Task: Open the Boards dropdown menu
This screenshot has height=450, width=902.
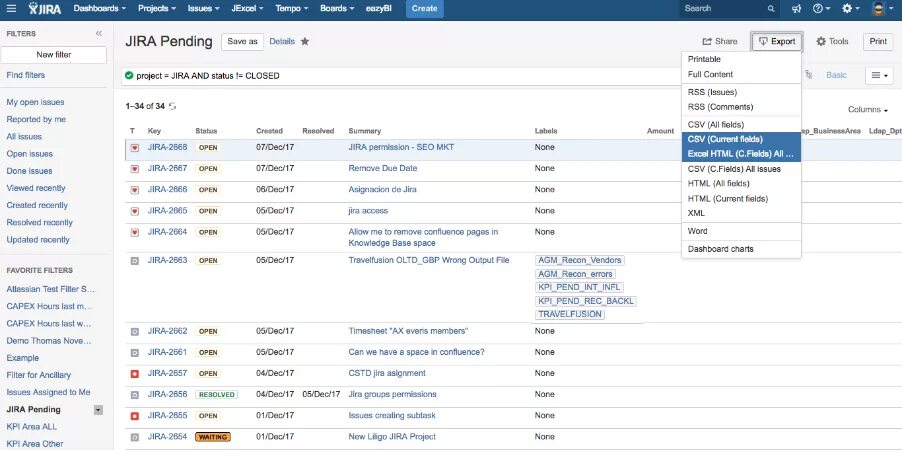Action: point(337,9)
